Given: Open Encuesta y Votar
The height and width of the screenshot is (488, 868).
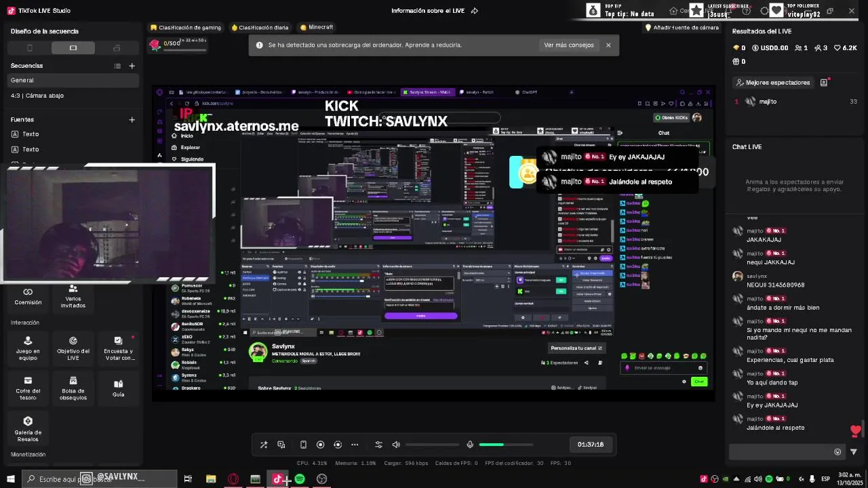Looking at the screenshot, I should 119,348.
